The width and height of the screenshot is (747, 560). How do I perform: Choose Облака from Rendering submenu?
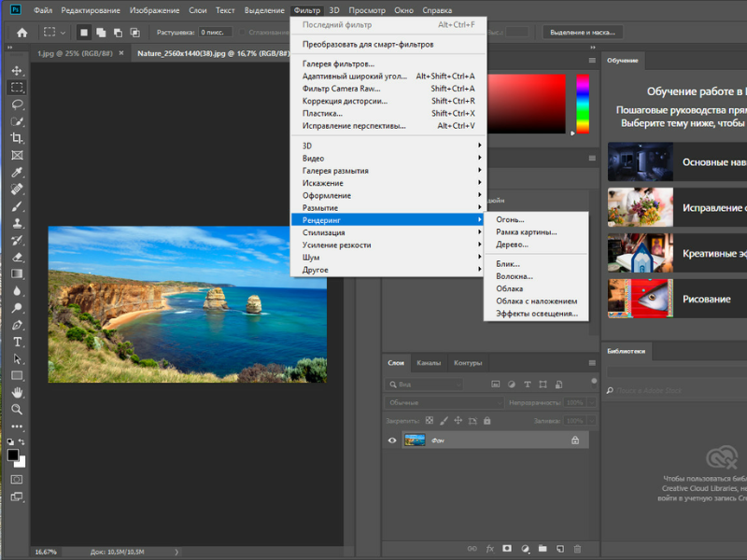click(x=509, y=289)
